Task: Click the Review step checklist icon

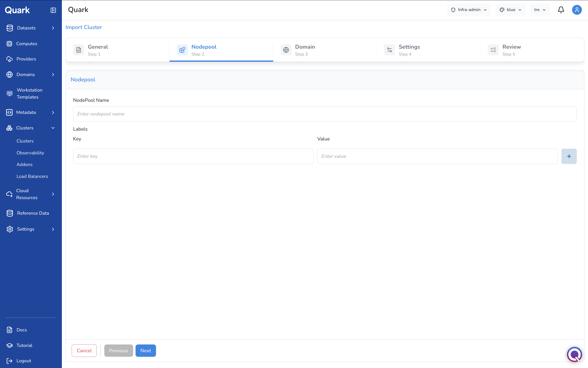Action: 493,50
